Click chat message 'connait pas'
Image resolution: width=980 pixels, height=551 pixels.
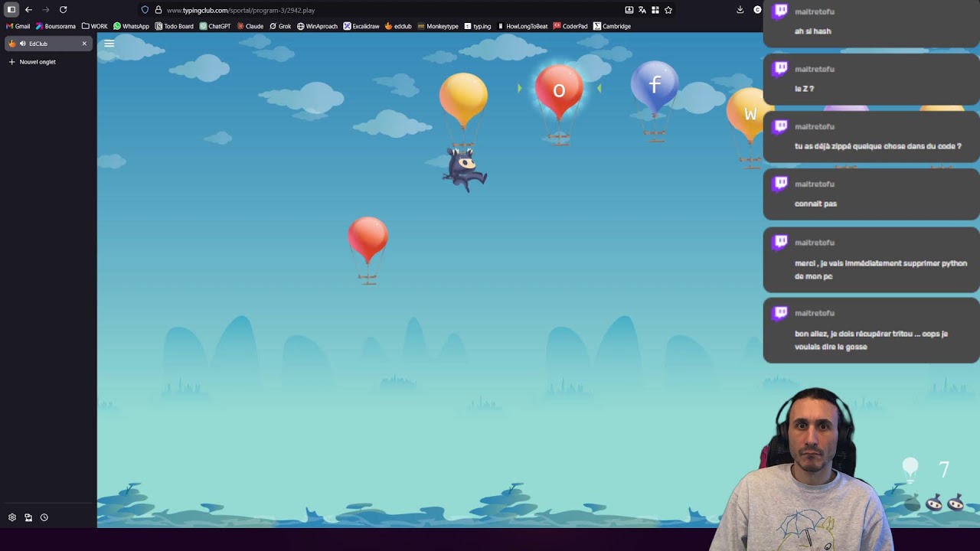(x=815, y=204)
